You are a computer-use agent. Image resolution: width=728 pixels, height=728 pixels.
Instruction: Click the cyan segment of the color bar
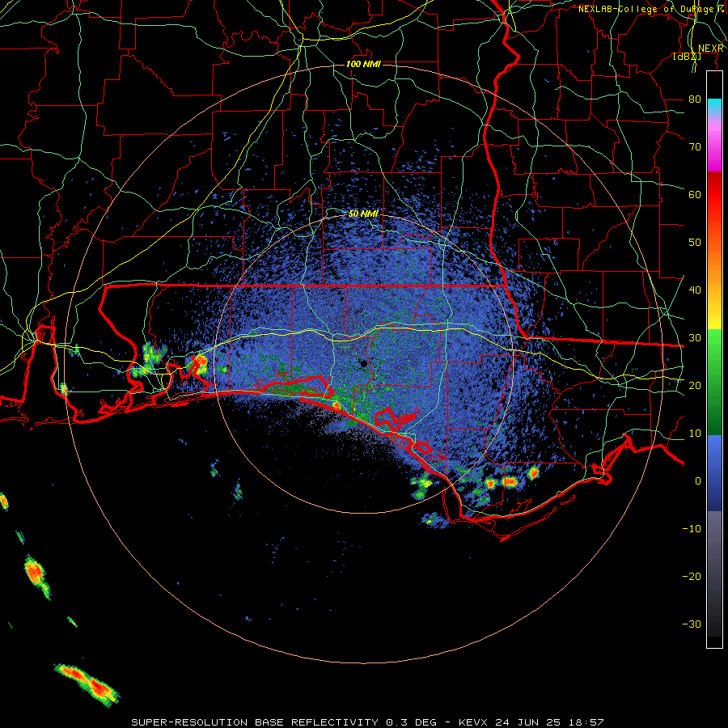pyautogui.click(x=714, y=108)
